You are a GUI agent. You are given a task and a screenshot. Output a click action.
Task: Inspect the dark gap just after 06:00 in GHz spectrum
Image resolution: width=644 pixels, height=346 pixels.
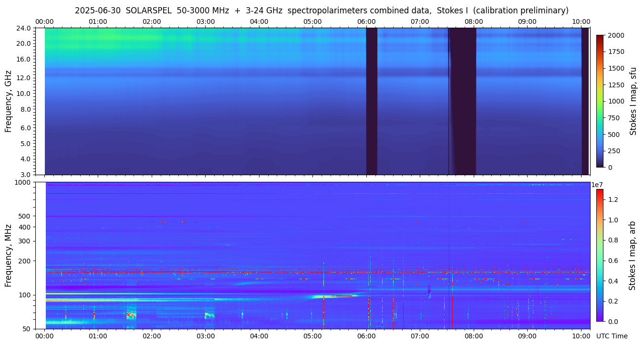tap(372, 101)
